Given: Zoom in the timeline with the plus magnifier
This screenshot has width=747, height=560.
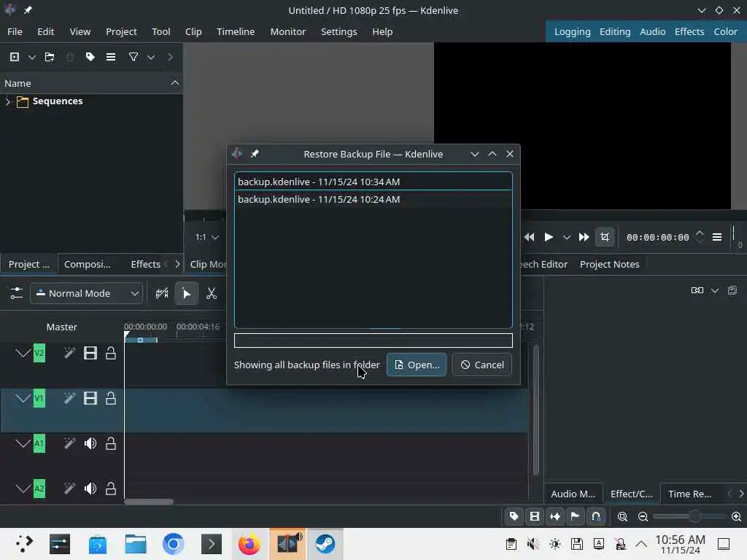Looking at the screenshot, I should pos(736,517).
